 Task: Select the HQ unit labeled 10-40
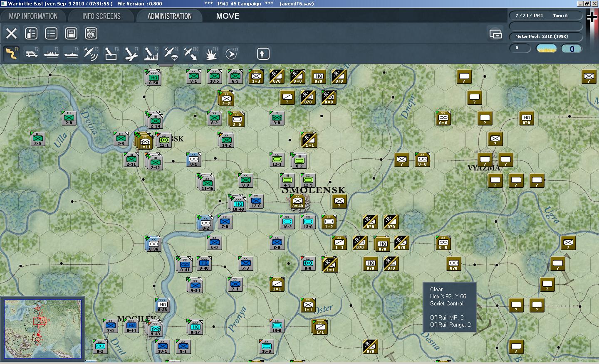pos(238,204)
